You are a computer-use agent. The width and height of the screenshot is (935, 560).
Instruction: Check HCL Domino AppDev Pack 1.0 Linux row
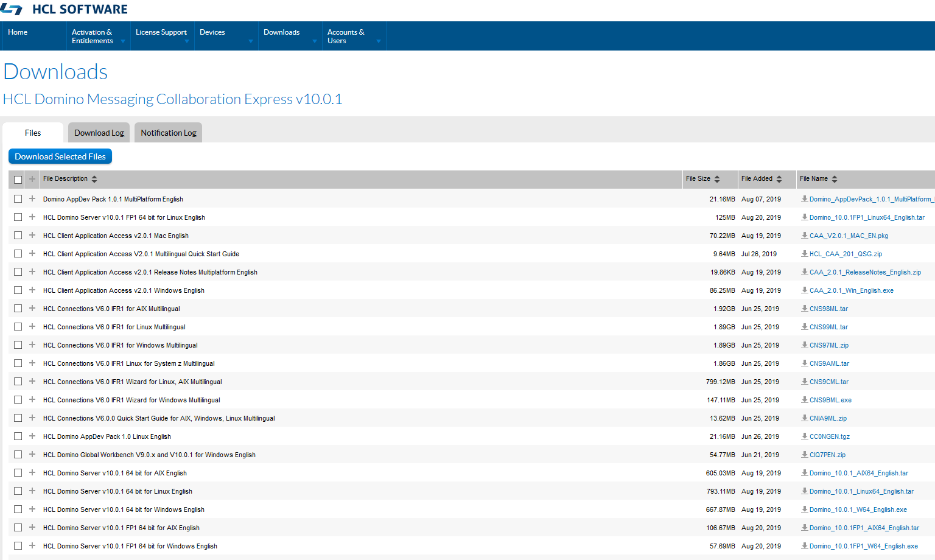[18, 436]
